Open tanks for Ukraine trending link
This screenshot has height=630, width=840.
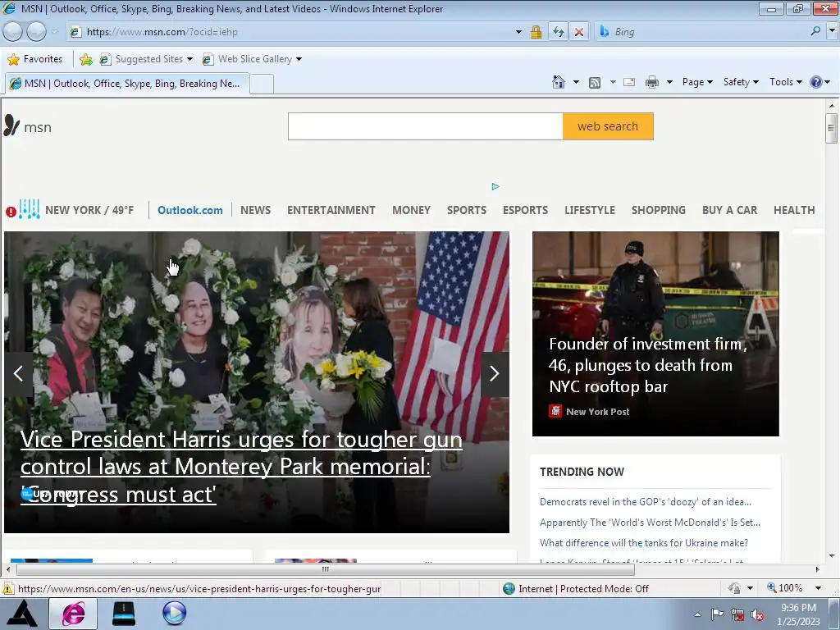click(x=644, y=543)
